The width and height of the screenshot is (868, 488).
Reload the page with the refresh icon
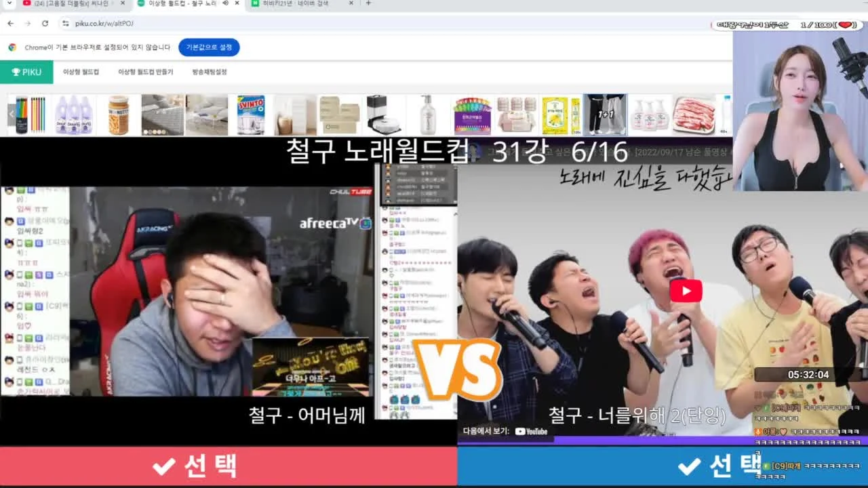click(x=45, y=23)
